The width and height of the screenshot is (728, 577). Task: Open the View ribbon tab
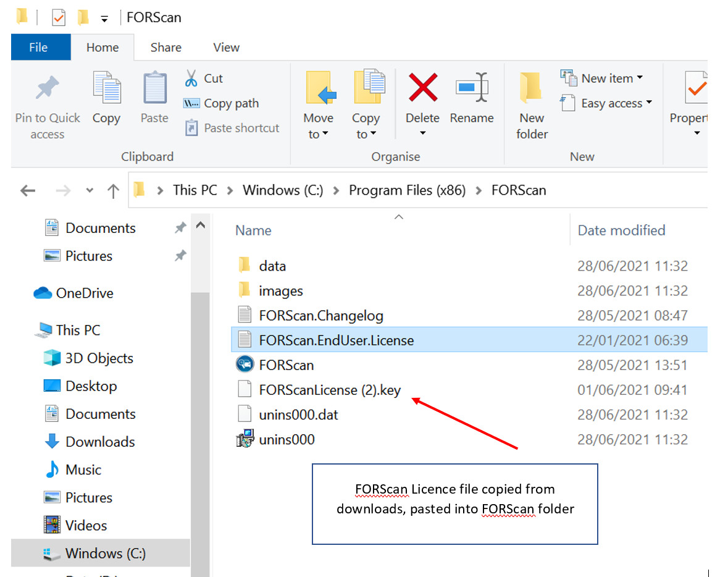pyautogui.click(x=226, y=48)
